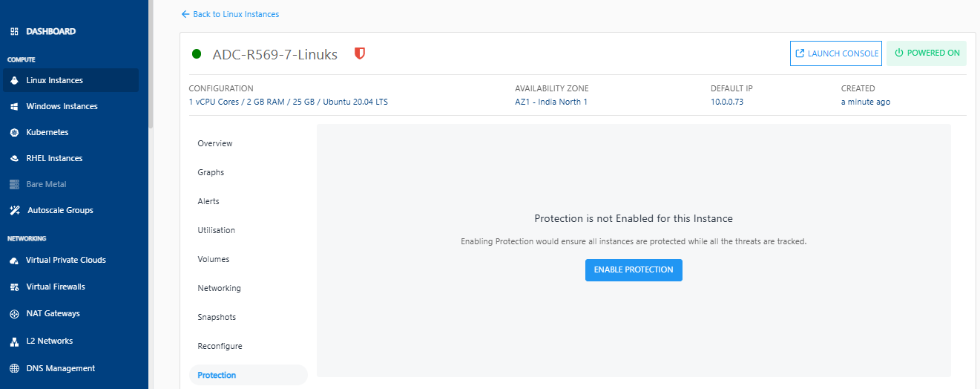Viewport: 980px width, 389px height.
Task: Click the RHEL Instances hat icon
Action: [14, 158]
